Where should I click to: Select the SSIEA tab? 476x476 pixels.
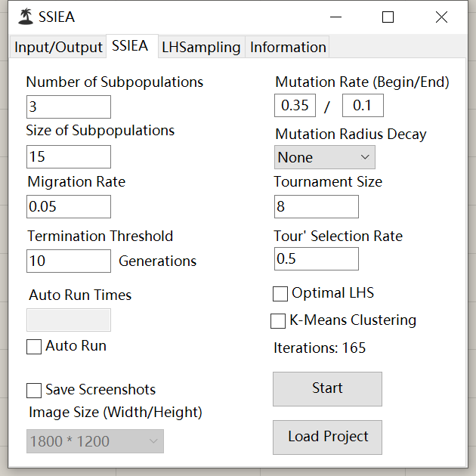pos(132,46)
